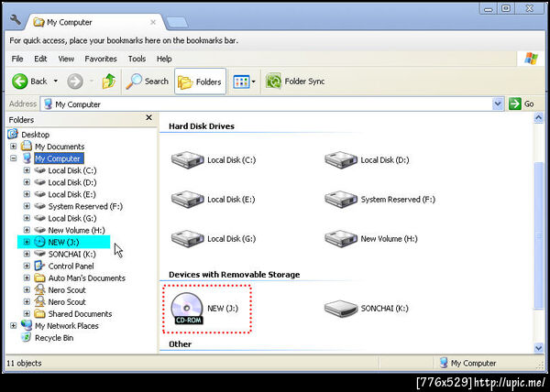Click My Computer icon in address bar

point(49,104)
